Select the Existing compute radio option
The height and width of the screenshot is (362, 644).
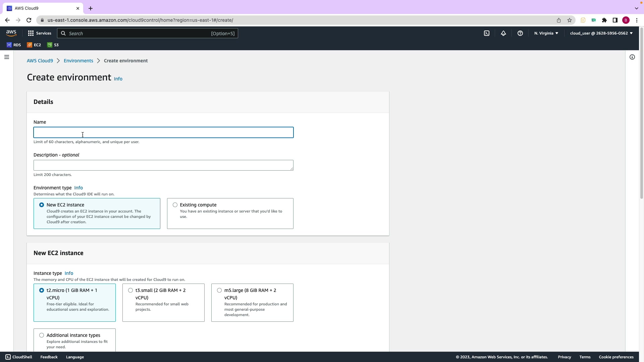pyautogui.click(x=175, y=205)
